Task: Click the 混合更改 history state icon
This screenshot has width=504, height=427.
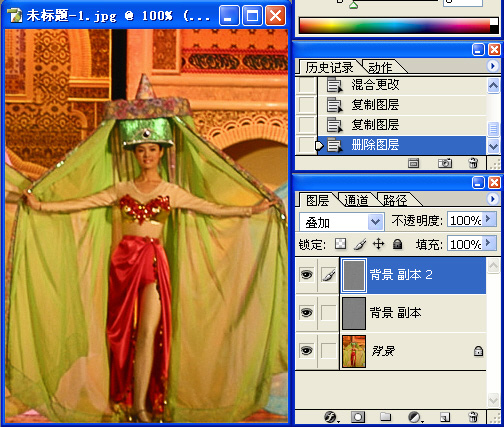Action: pyautogui.click(x=334, y=85)
